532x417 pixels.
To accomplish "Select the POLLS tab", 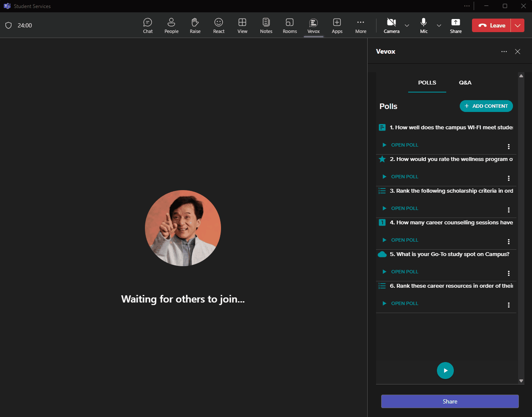I will coord(427,83).
